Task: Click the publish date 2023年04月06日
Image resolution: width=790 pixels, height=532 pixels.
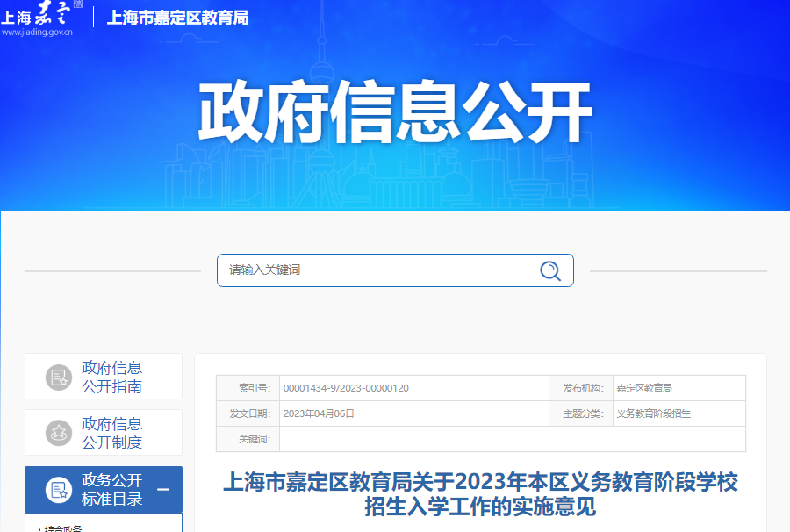Action: (x=319, y=413)
